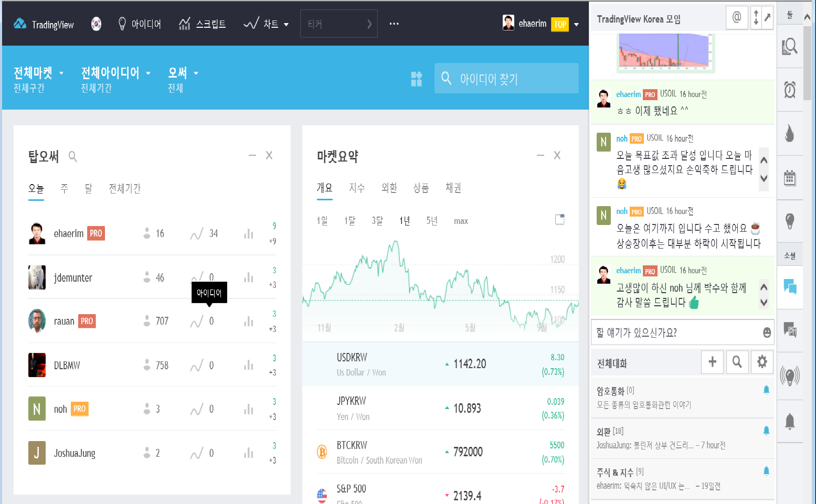The width and height of the screenshot is (816, 504).
Task: Open the alarm clock alerts sidebar icon
Action: [790, 90]
